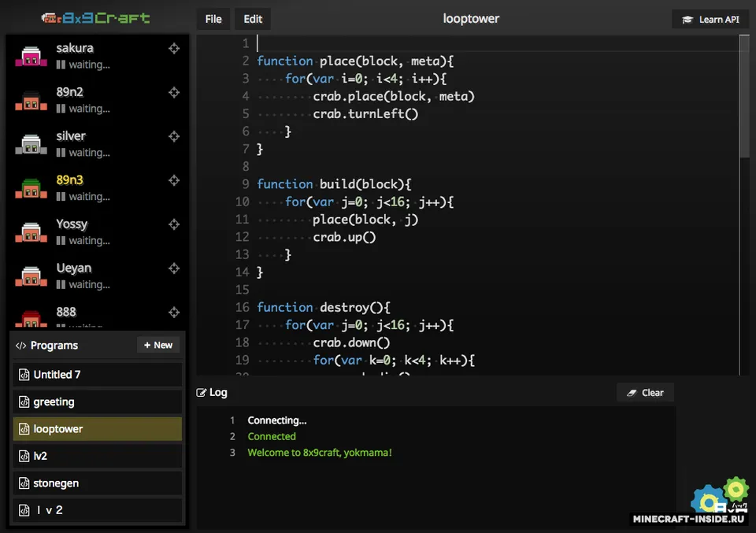Click the 'function destroy(){' line
This screenshot has width=756, height=533.
click(x=323, y=308)
